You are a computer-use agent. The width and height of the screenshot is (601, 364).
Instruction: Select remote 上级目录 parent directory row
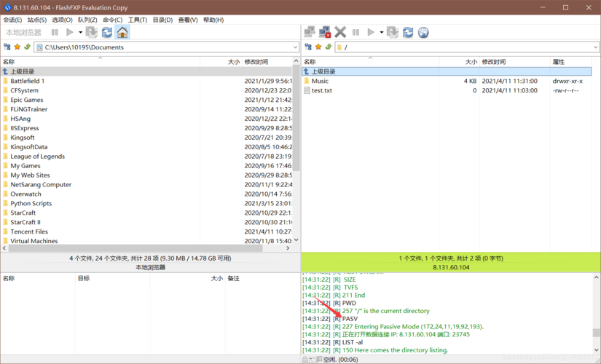[447, 71]
